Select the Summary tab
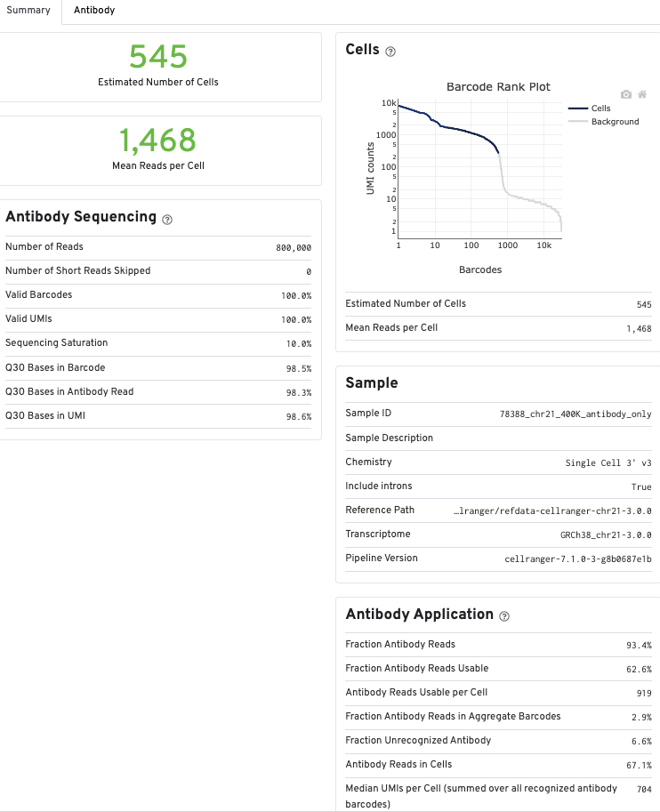 [x=28, y=11]
